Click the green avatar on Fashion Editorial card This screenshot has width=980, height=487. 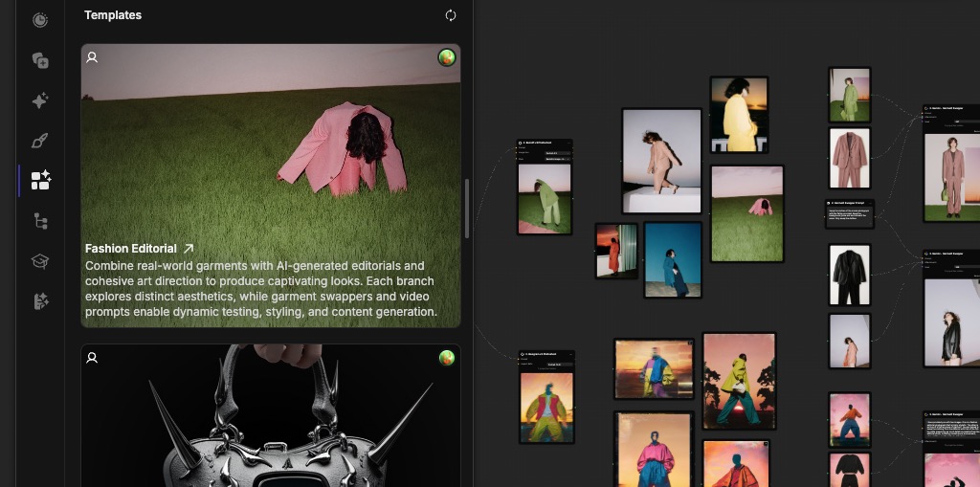click(x=446, y=57)
